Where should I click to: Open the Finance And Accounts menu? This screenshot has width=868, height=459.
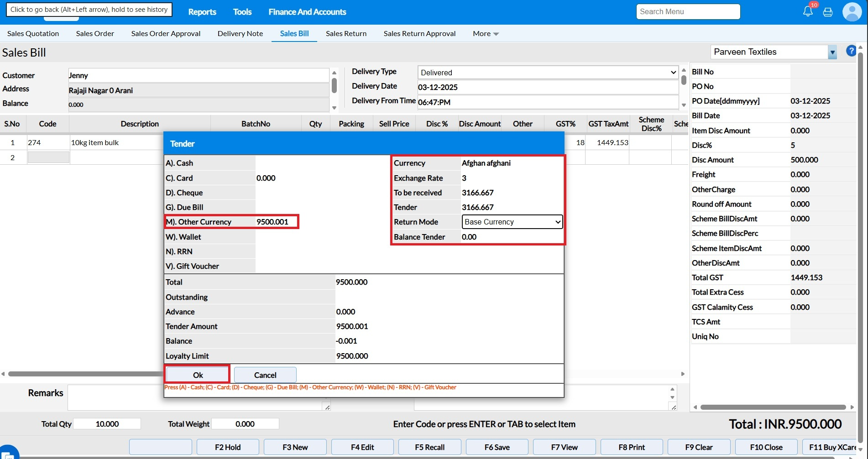coord(307,12)
